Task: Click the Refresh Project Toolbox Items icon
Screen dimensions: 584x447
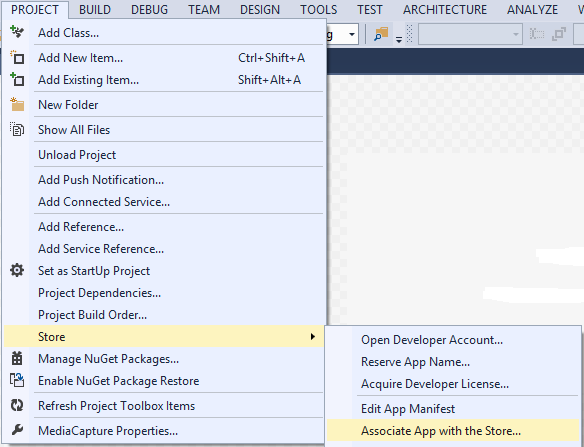Action: 17,405
